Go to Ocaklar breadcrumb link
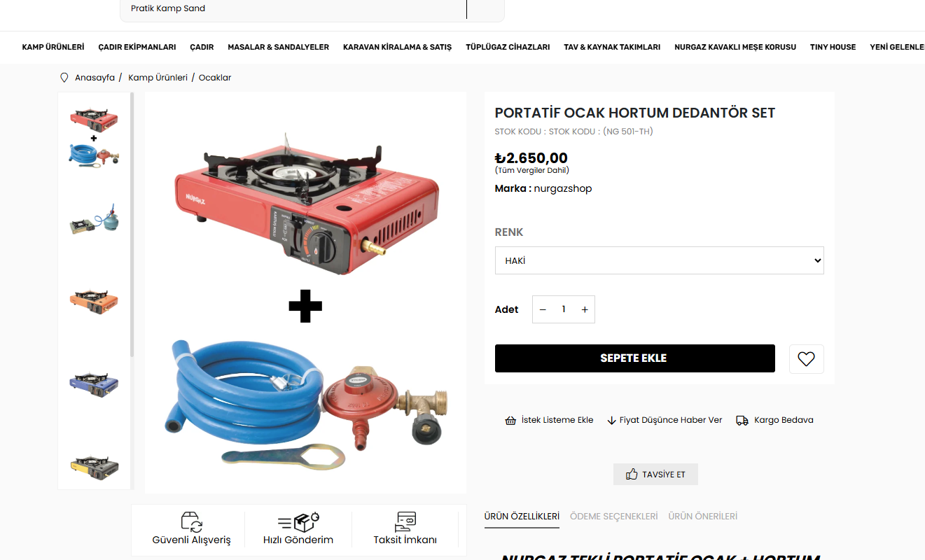The width and height of the screenshot is (925, 560). (215, 78)
